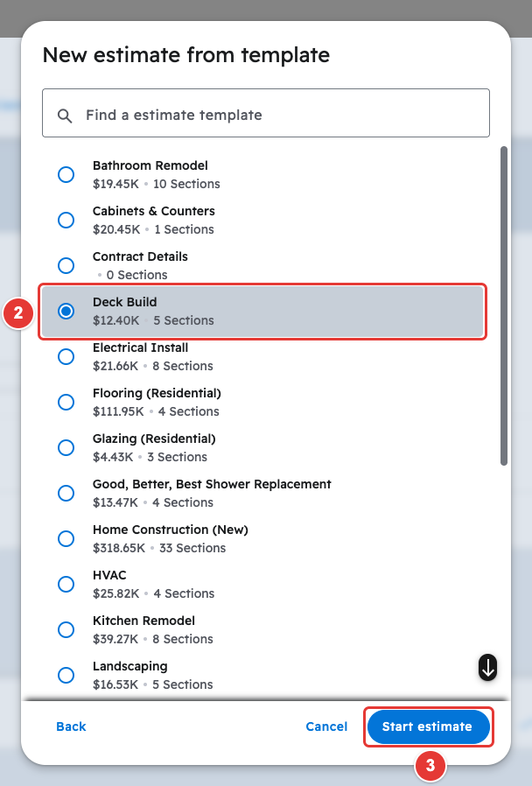
Task: Choose Home Construction (New) radio button
Action: (x=66, y=539)
